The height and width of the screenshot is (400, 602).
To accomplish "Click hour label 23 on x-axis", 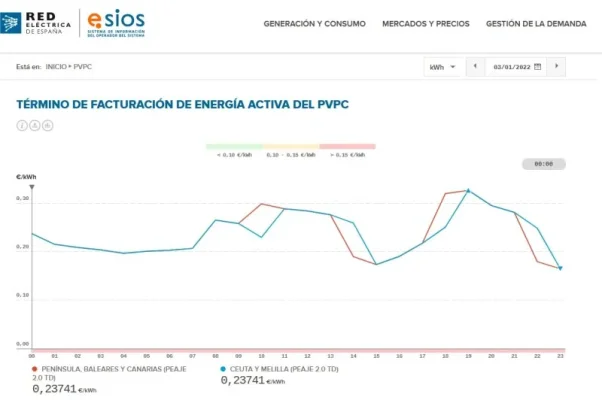I will (x=560, y=356).
